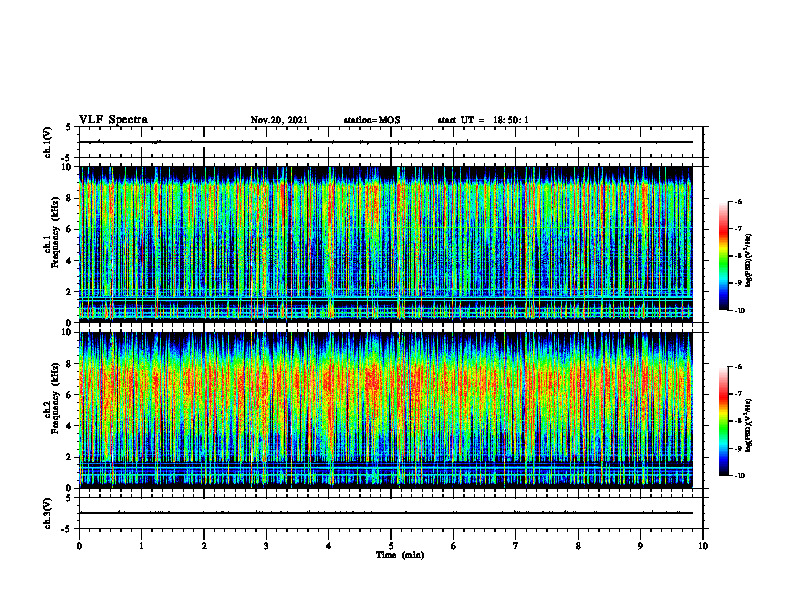This screenshot has height=612, width=792.
Task: Click inside the ch.2 spectrogram panel
Action: coord(386,410)
